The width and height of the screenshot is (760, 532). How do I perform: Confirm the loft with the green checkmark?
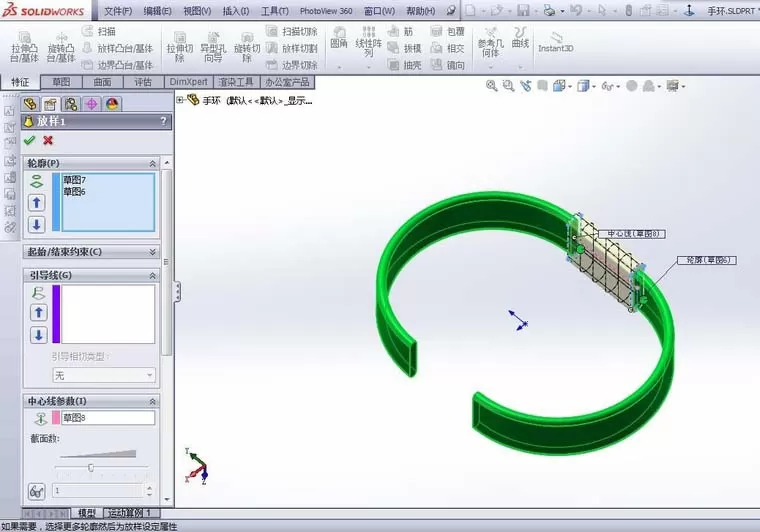point(30,141)
